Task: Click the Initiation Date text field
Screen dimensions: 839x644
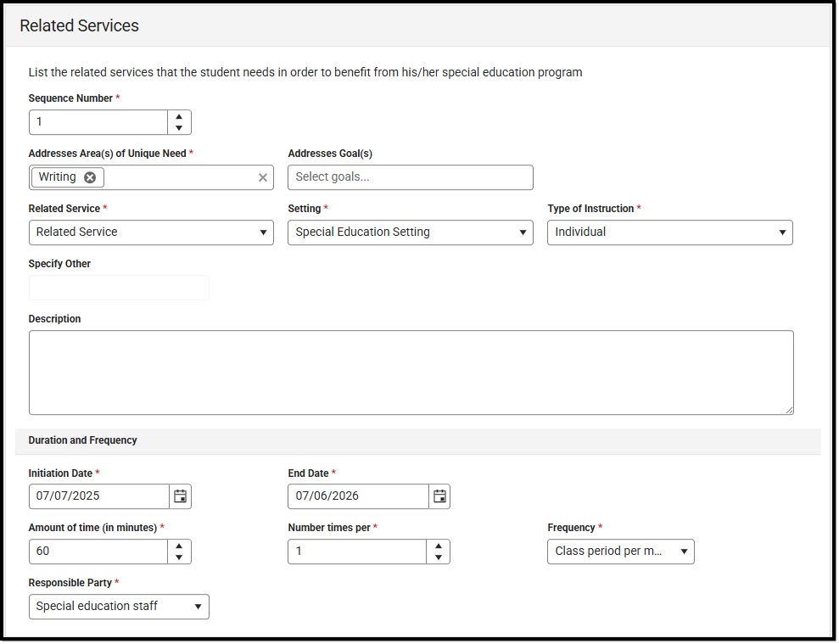Action: pyautogui.click(x=98, y=496)
